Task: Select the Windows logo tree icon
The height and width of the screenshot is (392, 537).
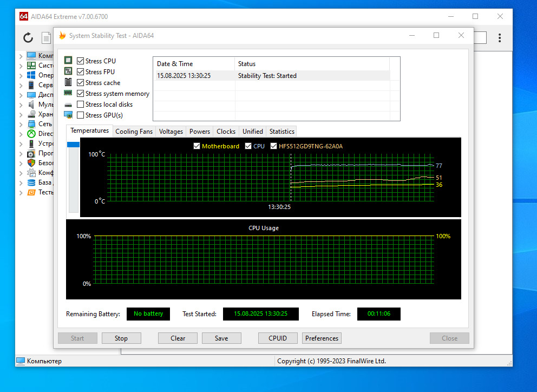Action: pyautogui.click(x=31, y=75)
